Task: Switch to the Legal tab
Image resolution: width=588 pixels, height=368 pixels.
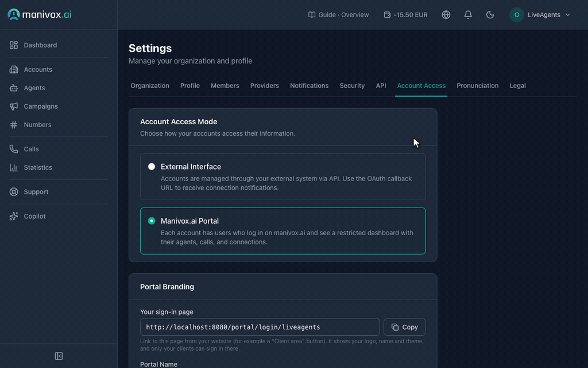Action: click(x=517, y=86)
